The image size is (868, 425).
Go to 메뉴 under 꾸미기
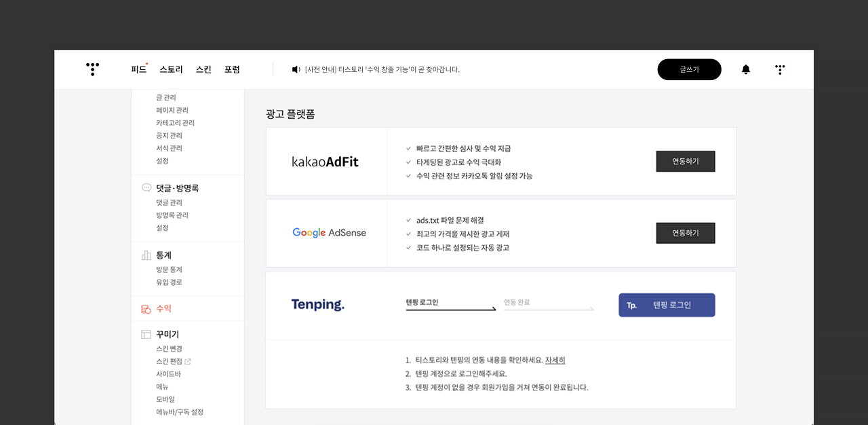pyautogui.click(x=162, y=387)
